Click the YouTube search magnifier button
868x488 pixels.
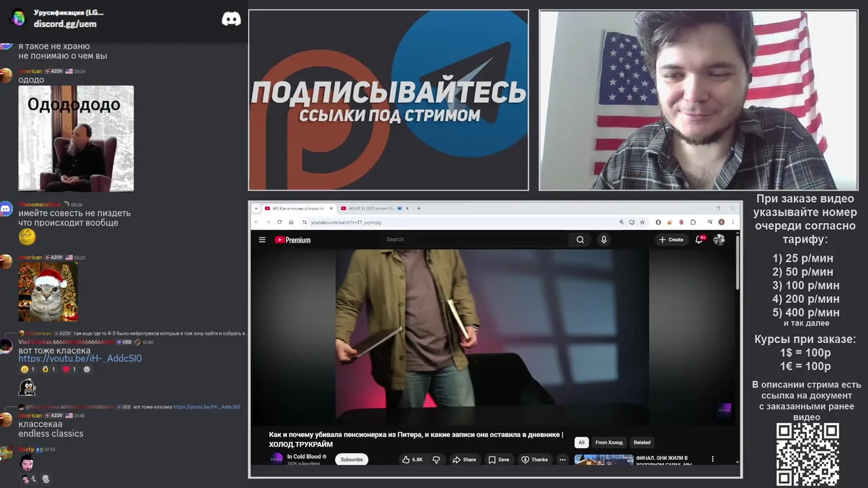point(580,239)
